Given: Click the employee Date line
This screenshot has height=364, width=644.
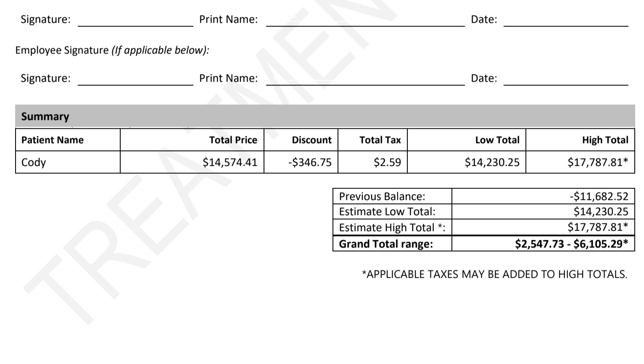Looking at the screenshot, I should (566, 79).
